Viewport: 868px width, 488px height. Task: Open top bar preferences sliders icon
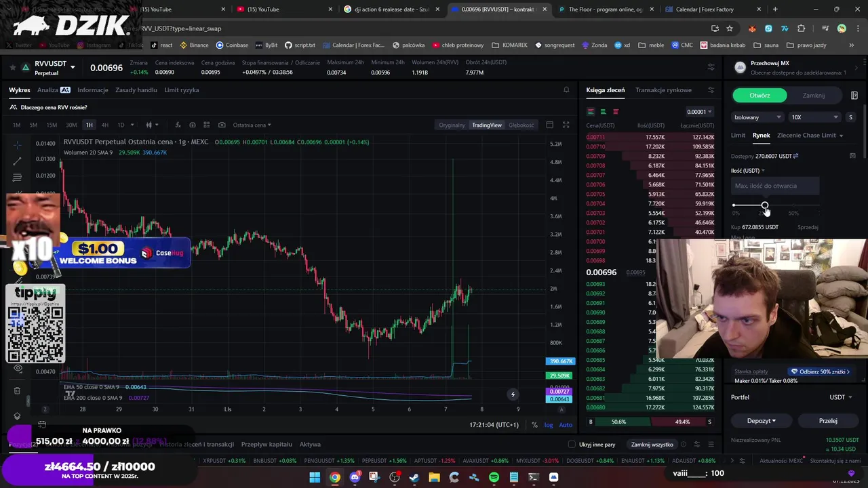tap(711, 67)
